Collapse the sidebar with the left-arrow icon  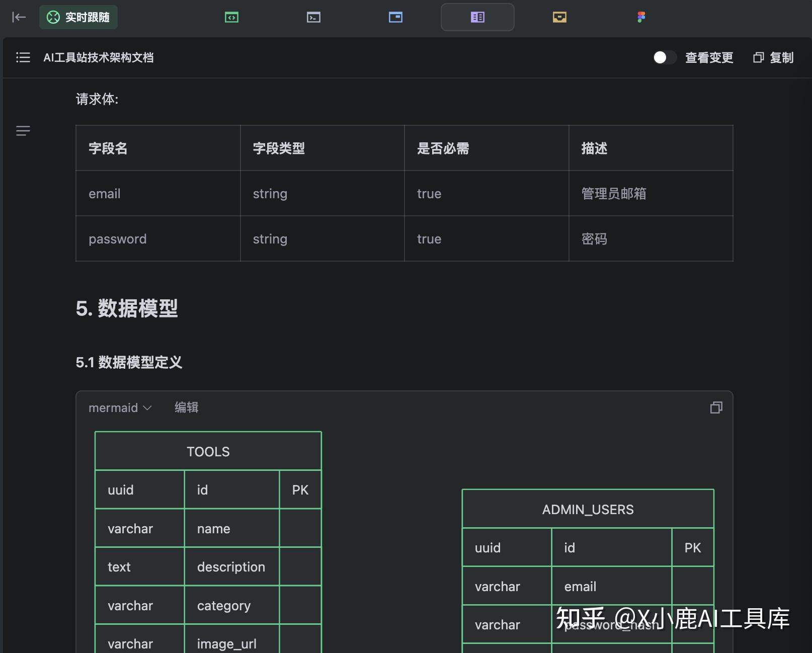coord(19,17)
